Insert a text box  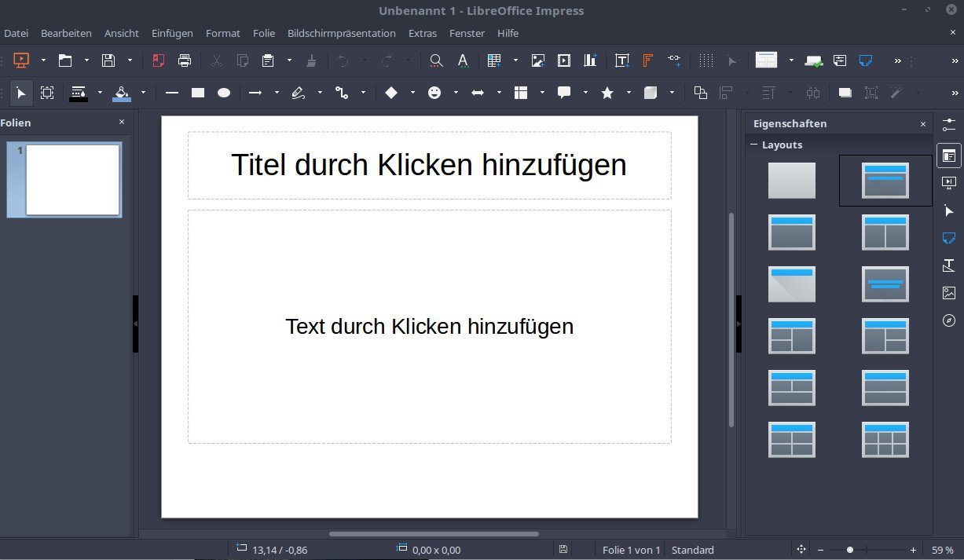pos(621,60)
